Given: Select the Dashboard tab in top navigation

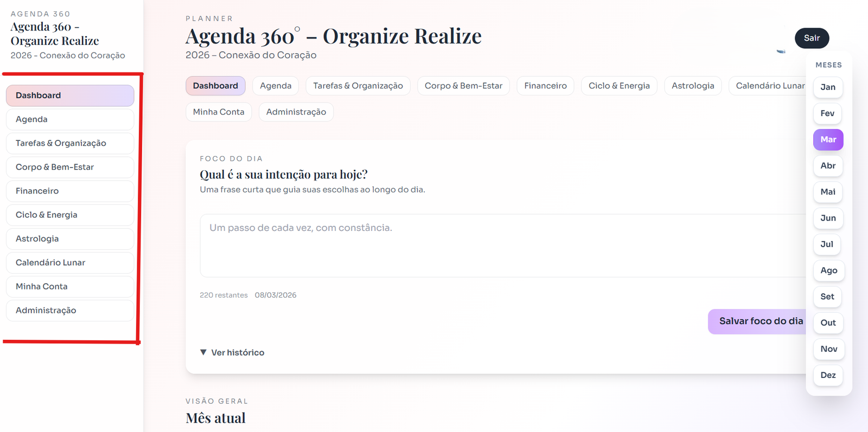Looking at the screenshot, I should tap(215, 86).
